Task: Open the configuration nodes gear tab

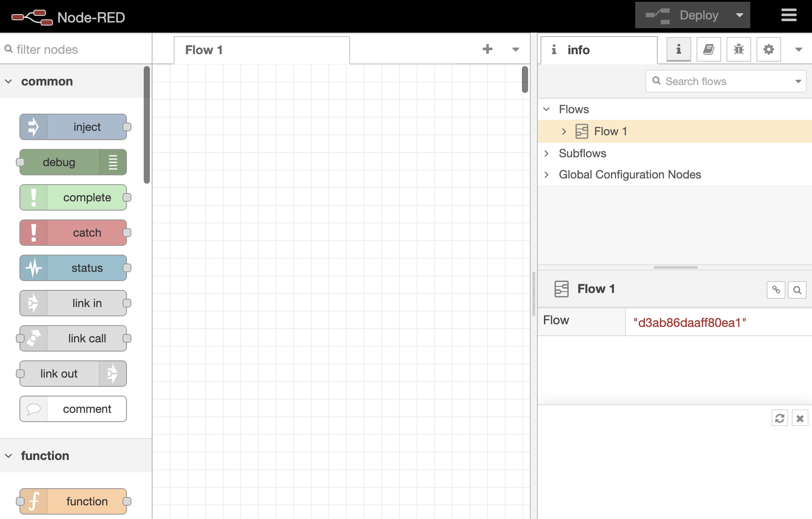Action: (768, 49)
